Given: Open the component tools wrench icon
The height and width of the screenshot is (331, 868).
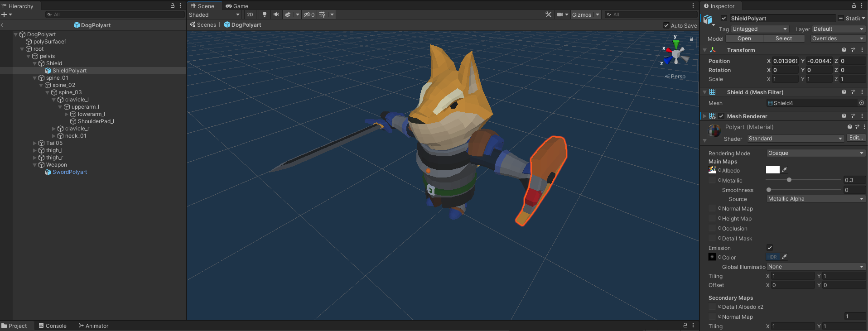Looking at the screenshot, I should click(548, 14).
